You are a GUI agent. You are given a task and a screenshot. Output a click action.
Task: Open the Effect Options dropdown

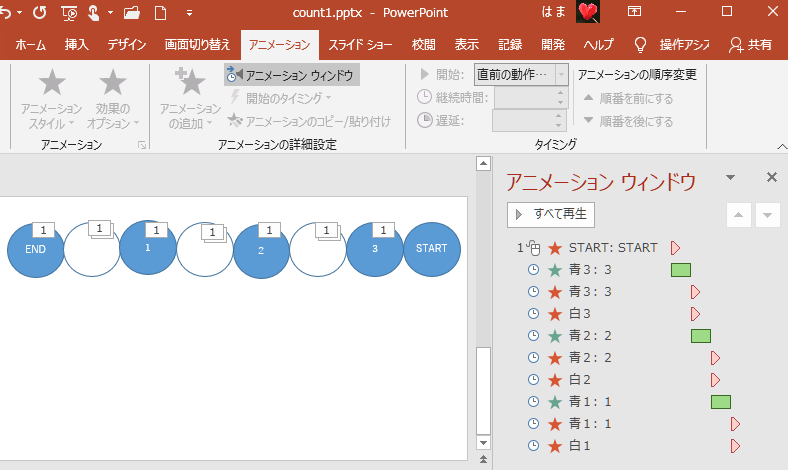113,100
